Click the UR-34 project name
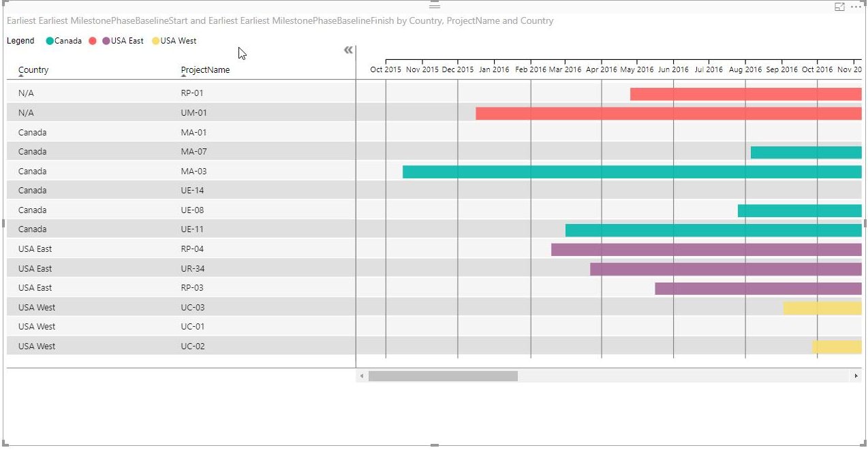868x450 pixels. tap(192, 268)
